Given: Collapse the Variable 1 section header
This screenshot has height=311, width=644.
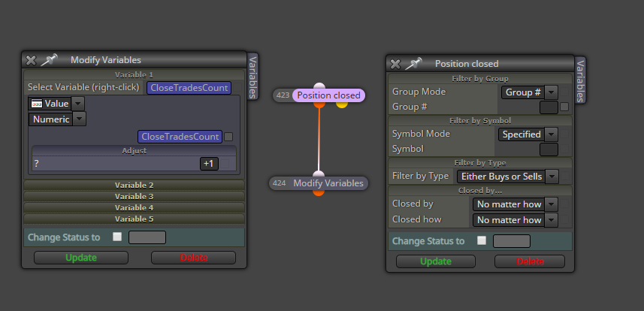Looking at the screenshot, I should pyautogui.click(x=134, y=75).
